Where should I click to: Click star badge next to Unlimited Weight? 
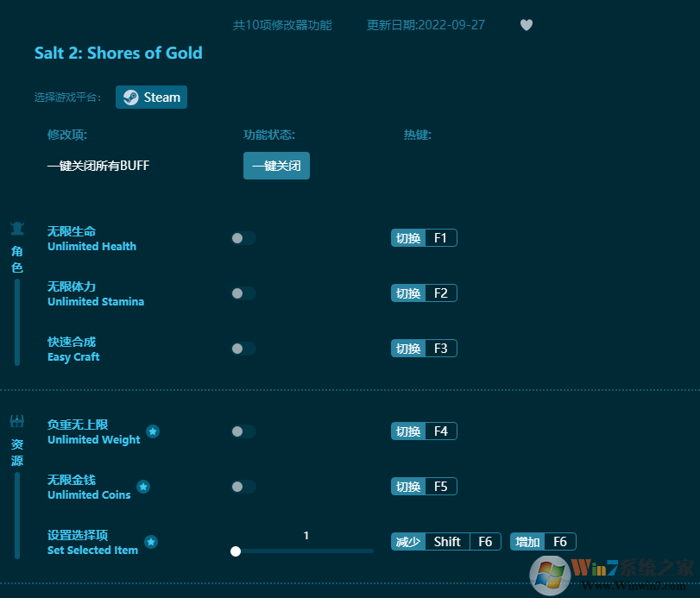pos(153,431)
